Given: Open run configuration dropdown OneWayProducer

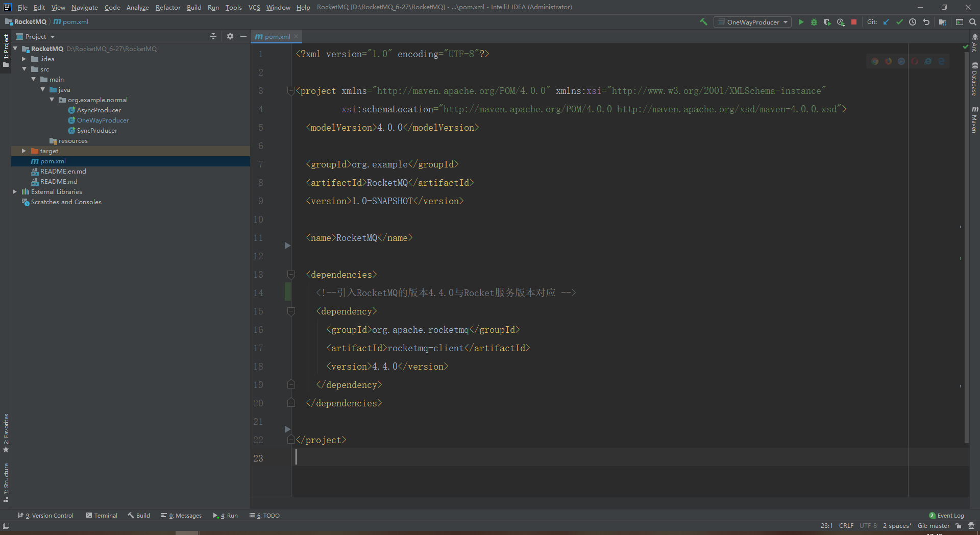Looking at the screenshot, I should point(753,22).
